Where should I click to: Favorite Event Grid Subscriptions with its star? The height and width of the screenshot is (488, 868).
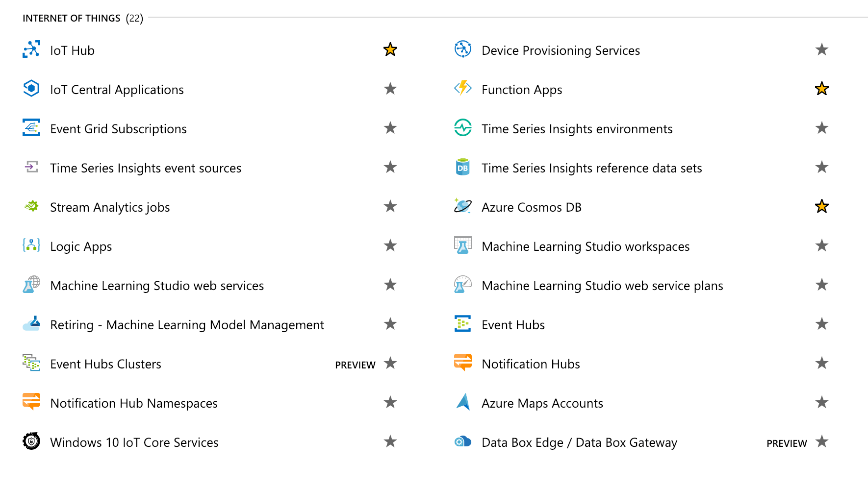tap(390, 128)
